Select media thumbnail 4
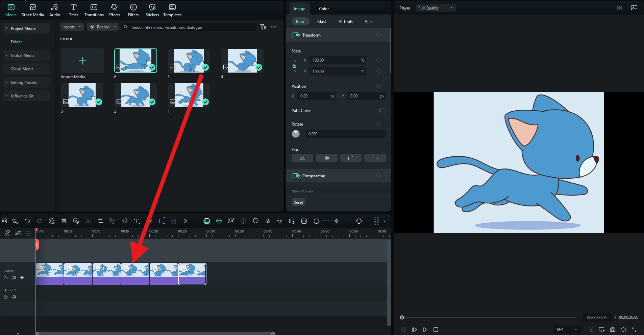The width and height of the screenshot is (644, 335). tap(242, 60)
